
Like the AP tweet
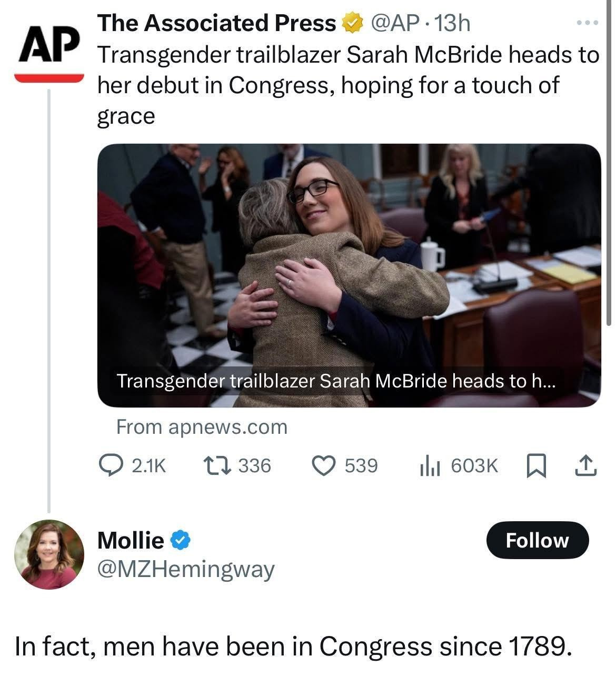323,465
